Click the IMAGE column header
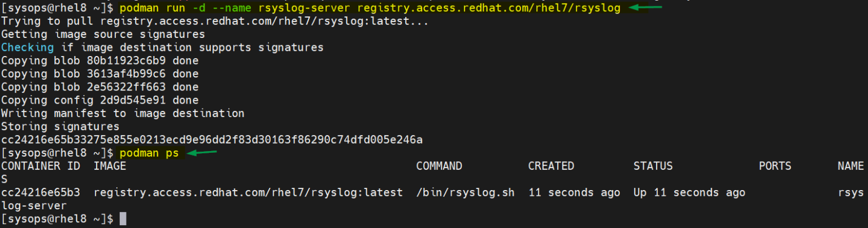Viewport: 868px width, 228px height. pyautogui.click(x=110, y=166)
